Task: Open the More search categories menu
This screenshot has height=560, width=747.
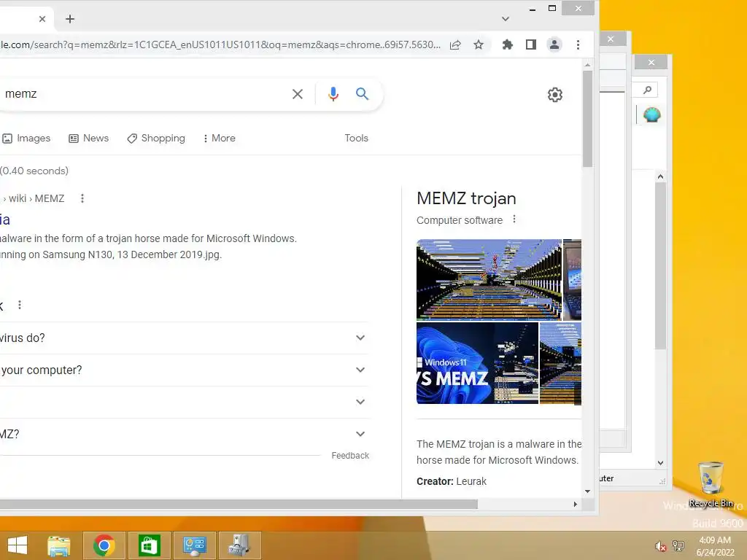Action: [219, 138]
